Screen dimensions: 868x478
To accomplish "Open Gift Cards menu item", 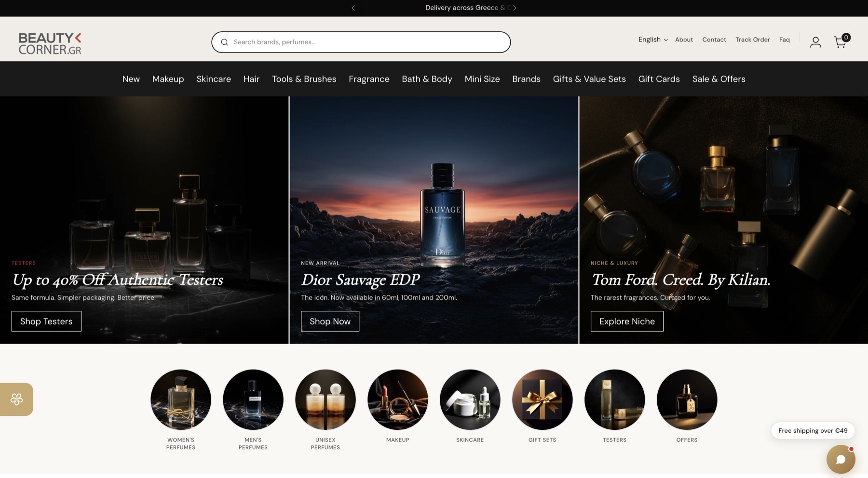I will (659, 79).
